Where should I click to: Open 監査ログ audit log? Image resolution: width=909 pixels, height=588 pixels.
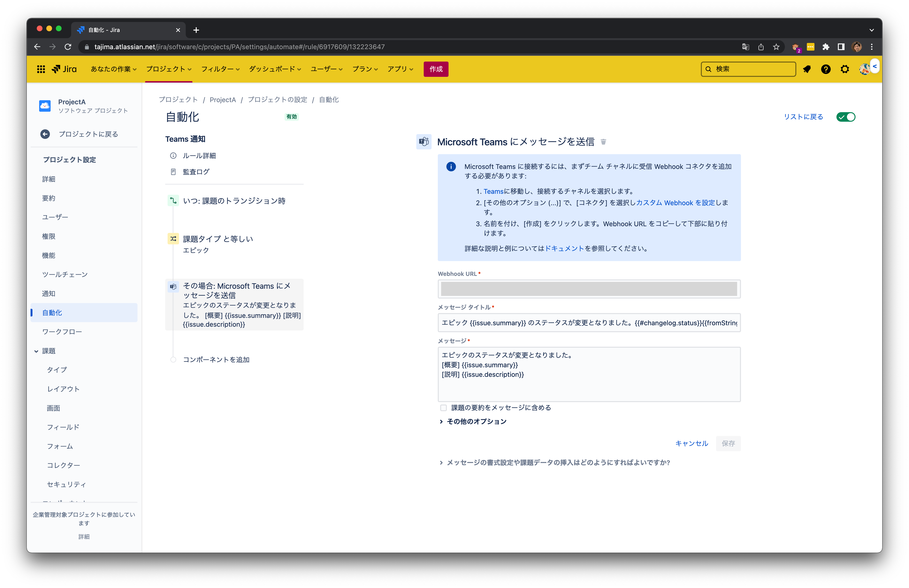click(x=196, y=172)
